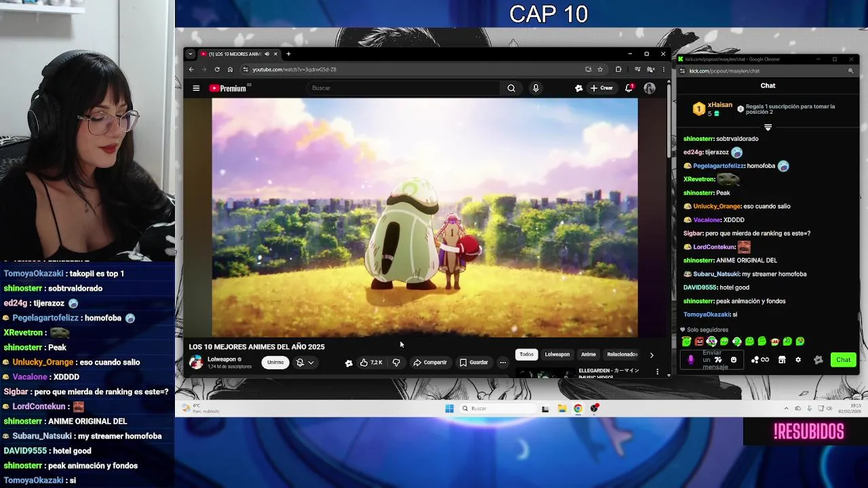Open the Windows Start button

tap(449, 408)
